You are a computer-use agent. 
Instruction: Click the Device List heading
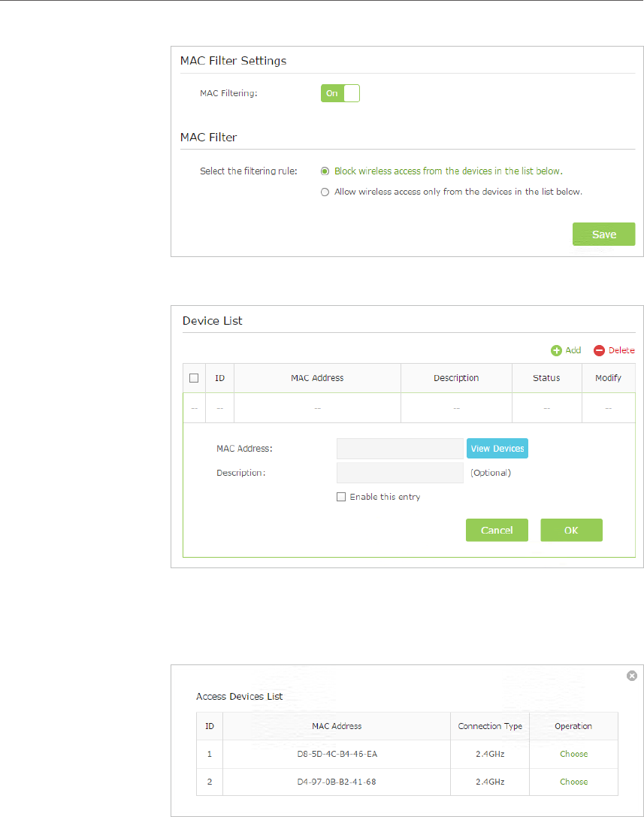(x=212, y=321)
